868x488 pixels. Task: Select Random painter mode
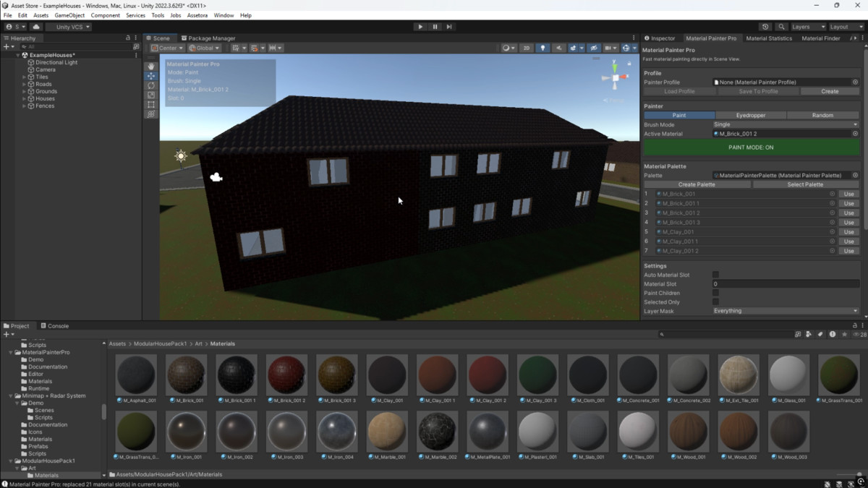click(x=822, y=115)
